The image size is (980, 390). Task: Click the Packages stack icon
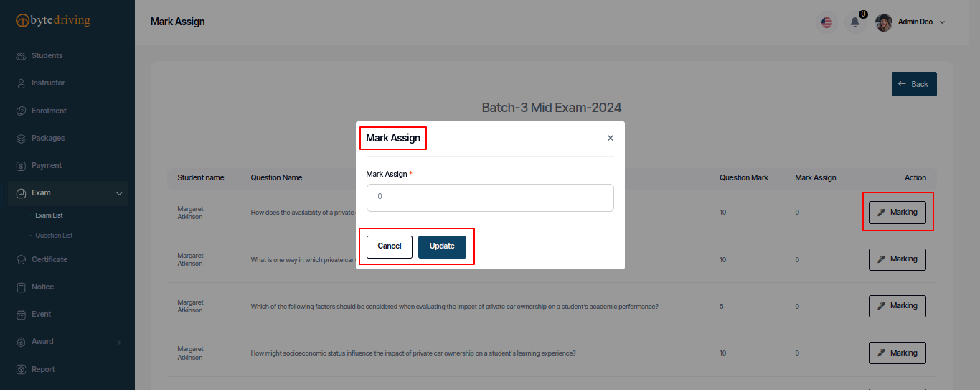point(21,138)
